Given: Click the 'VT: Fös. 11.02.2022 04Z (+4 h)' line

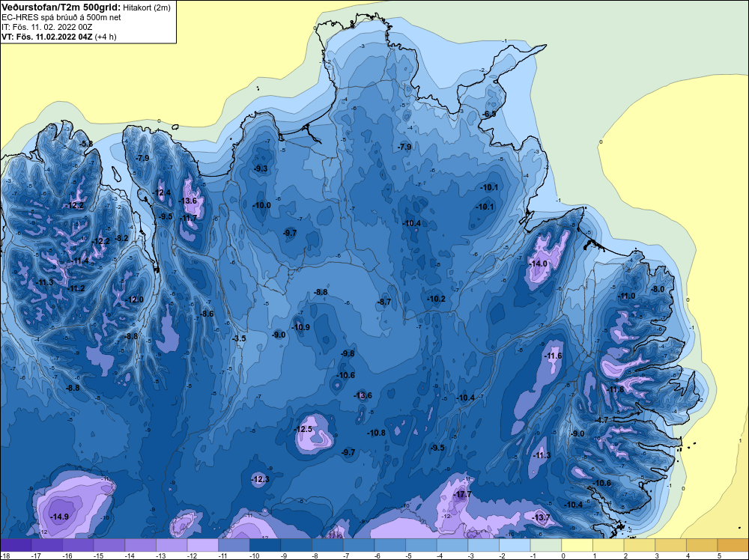Looking at the screenshot, I should (58, 37).
